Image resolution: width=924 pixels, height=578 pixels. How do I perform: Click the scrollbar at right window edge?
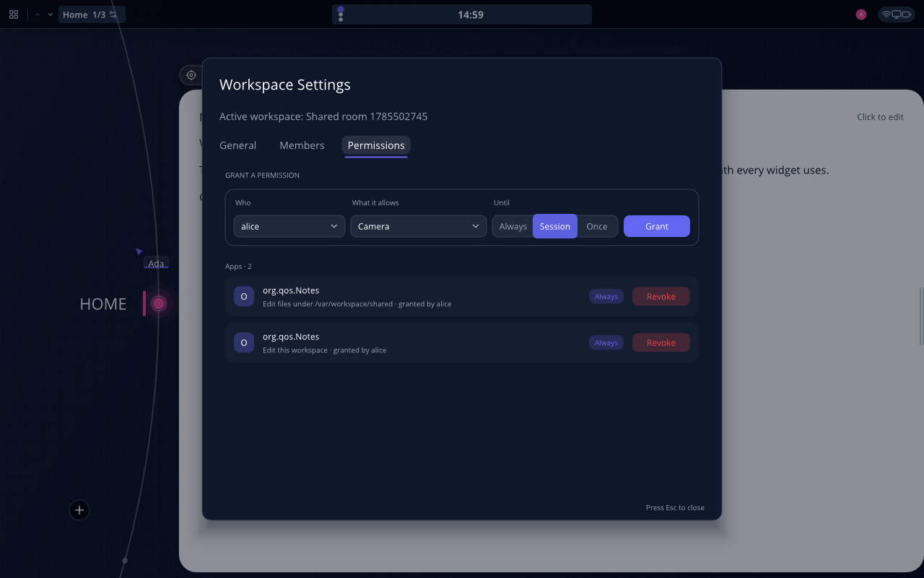[920, 316]
